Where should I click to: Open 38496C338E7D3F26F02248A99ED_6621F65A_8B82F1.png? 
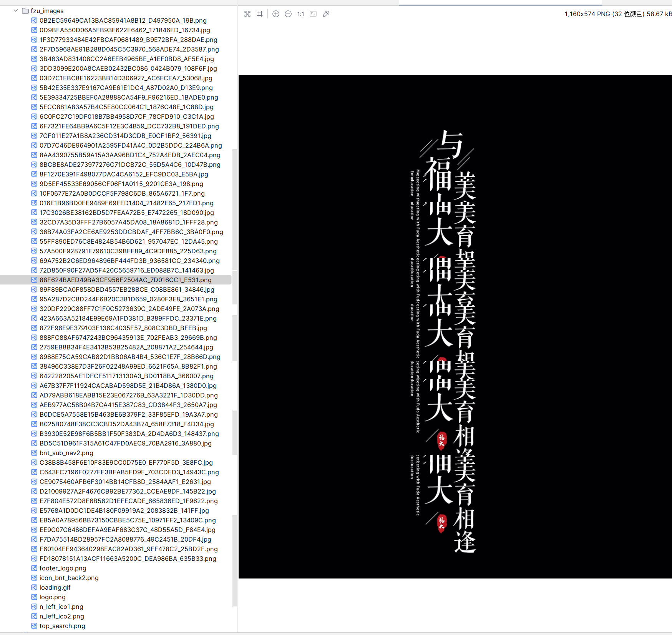coord(128,366)
